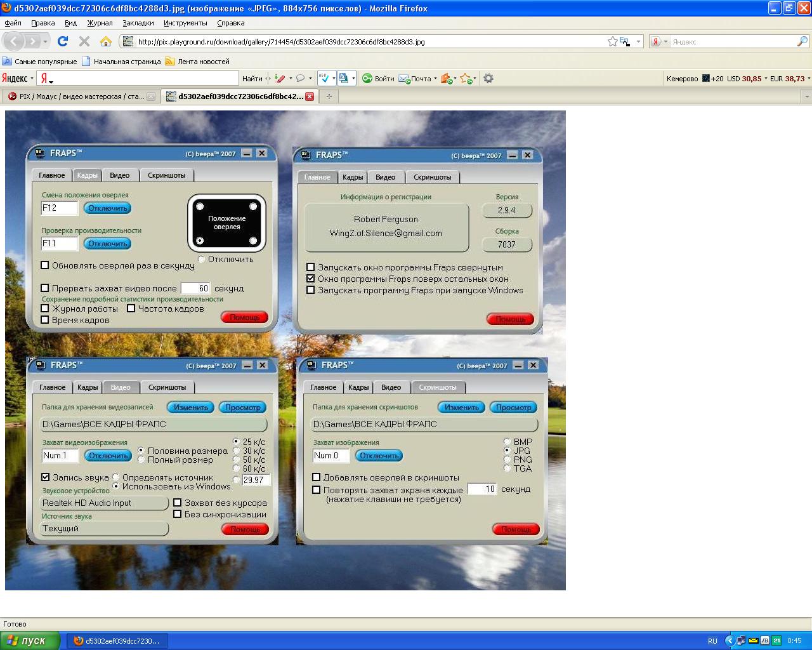Image resolution: width=812 pixels, height=650 pixels.
Task: Click the Найти search button
Action: [x=252, y=79]
